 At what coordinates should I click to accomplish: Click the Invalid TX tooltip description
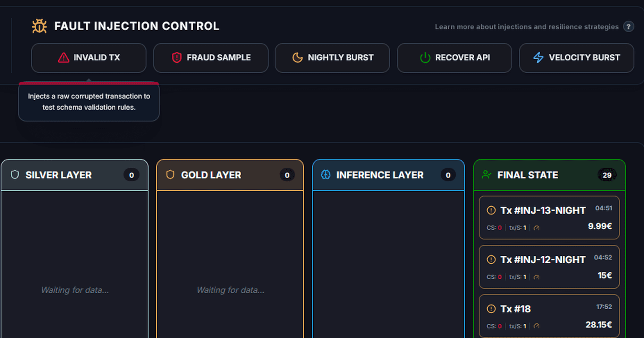89,102
